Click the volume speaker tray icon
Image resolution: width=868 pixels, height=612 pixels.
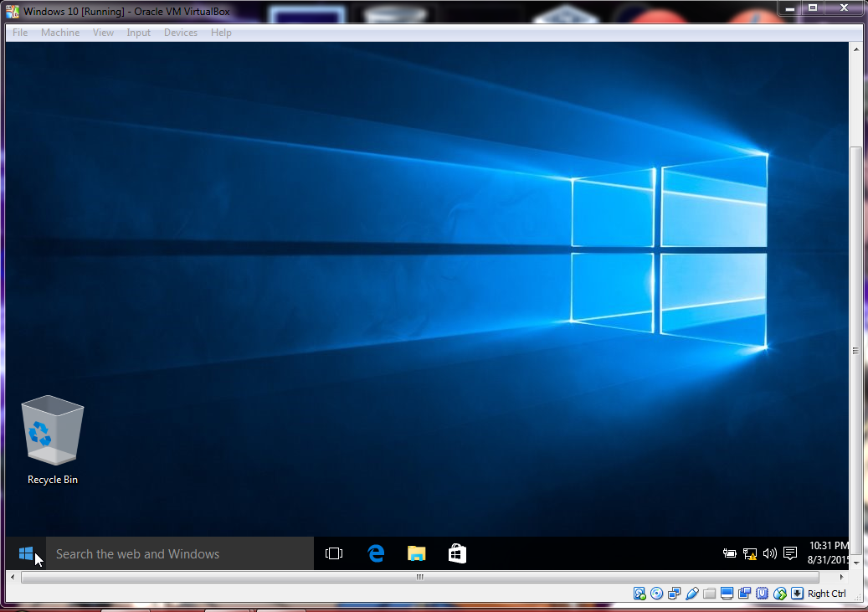[770, 553]
